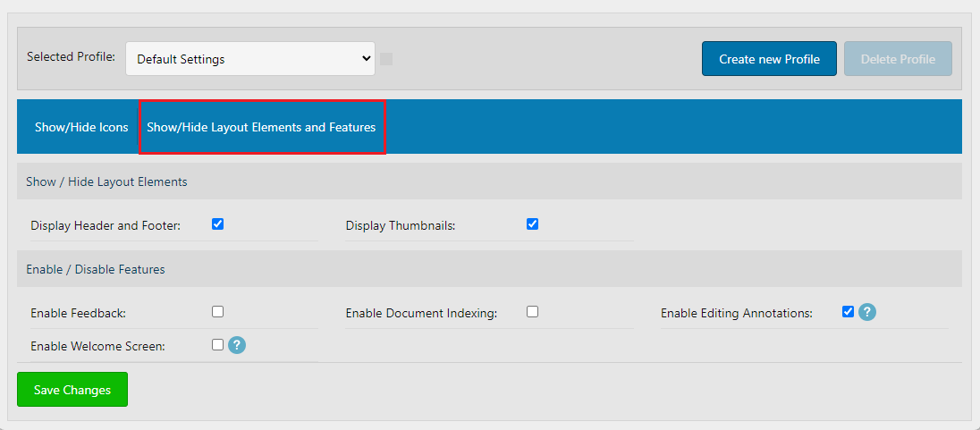Viewport: 980px width, 430px height.
Task: Click the Selected Profile label text
Action: coord(71,56)
